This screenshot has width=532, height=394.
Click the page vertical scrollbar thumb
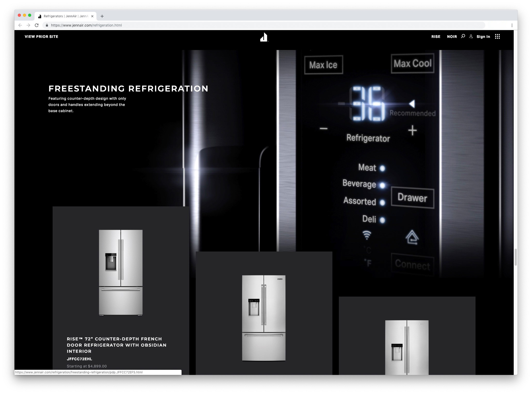point(515,257)
